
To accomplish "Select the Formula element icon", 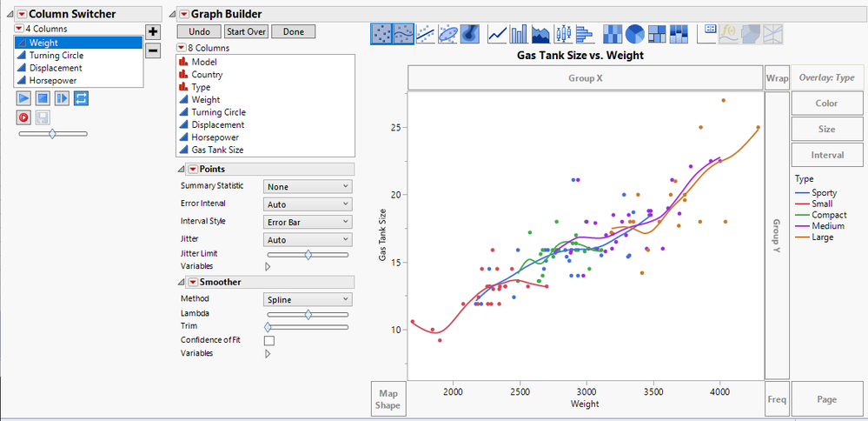I will click(728, 34).
